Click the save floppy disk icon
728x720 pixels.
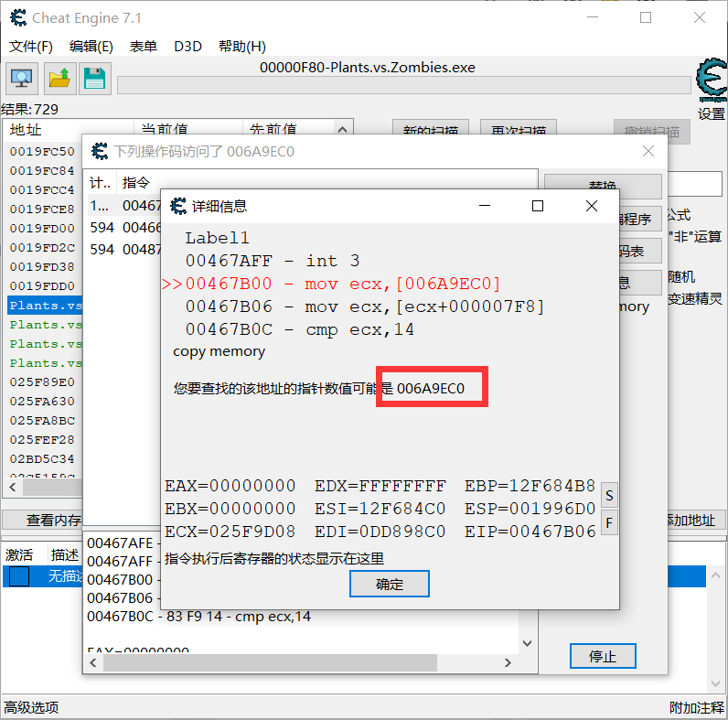click(95, 79)
